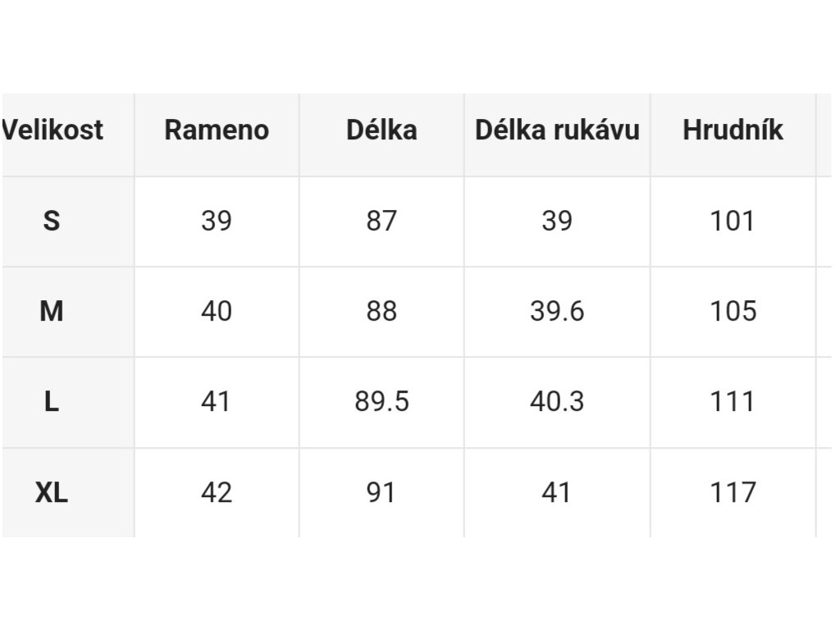The height and width of the screenshot is (630, 840).
Task: Click Délka value 89.5 for size L
Action: click(x=381, y=402)
